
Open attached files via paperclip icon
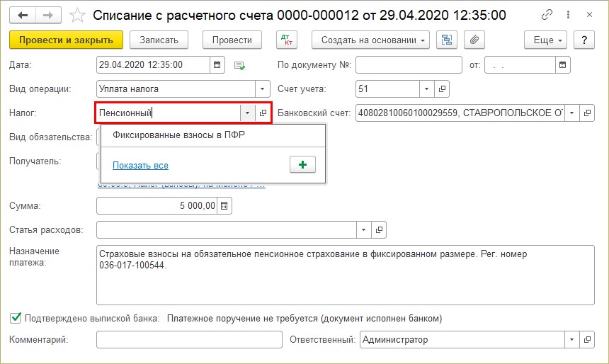pos(474,40)
